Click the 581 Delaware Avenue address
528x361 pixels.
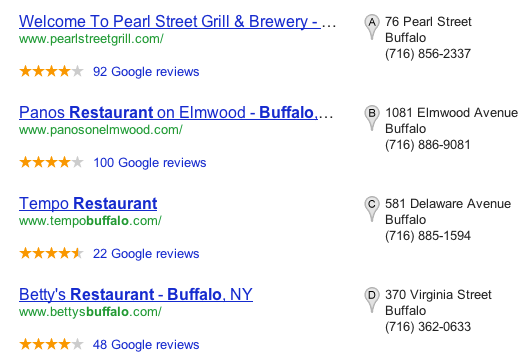pyautogui.click(x=448, y=203)
